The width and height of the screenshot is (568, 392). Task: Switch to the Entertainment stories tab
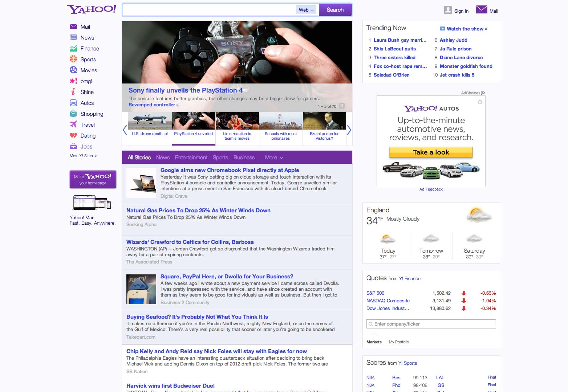(191, 158)
